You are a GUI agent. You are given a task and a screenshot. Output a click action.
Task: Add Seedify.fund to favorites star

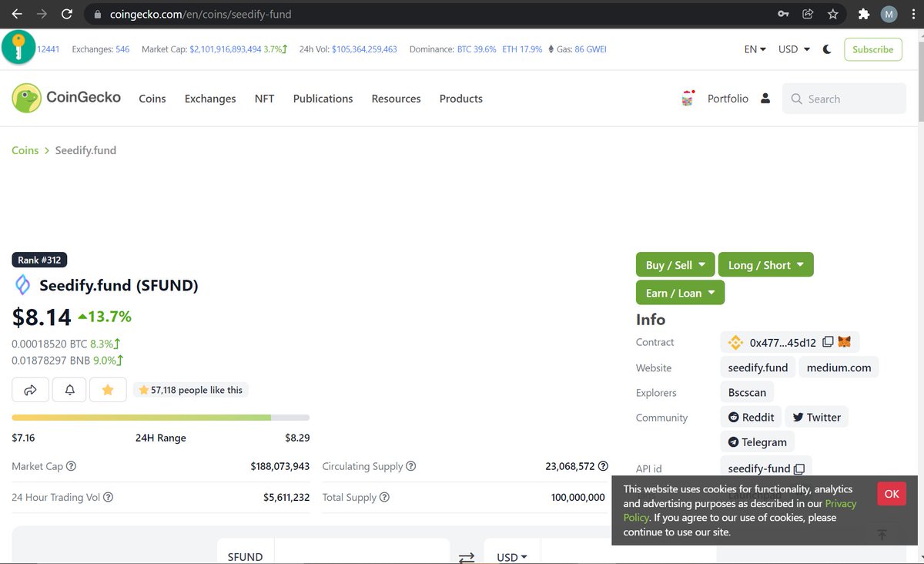(x=108, y=390)
